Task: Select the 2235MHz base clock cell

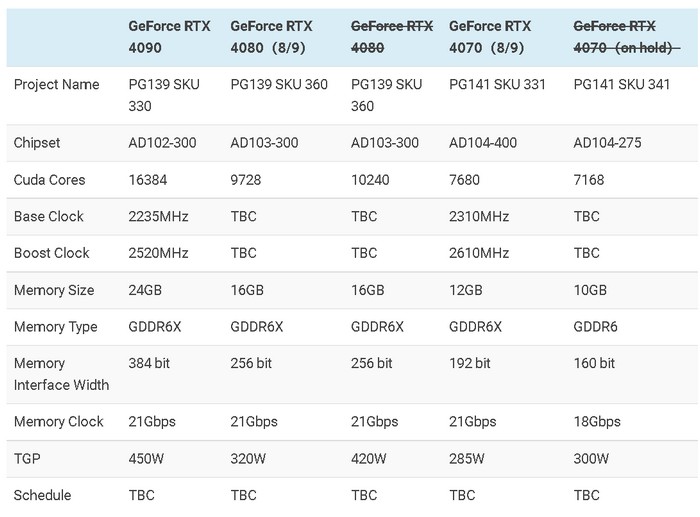Action: (x=159, y=216)
